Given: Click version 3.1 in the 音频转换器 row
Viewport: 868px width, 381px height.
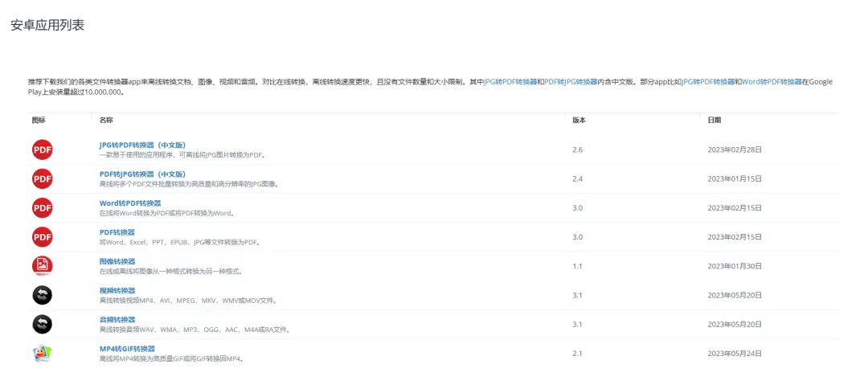Looking at the screenshot, I should (577, 324).
